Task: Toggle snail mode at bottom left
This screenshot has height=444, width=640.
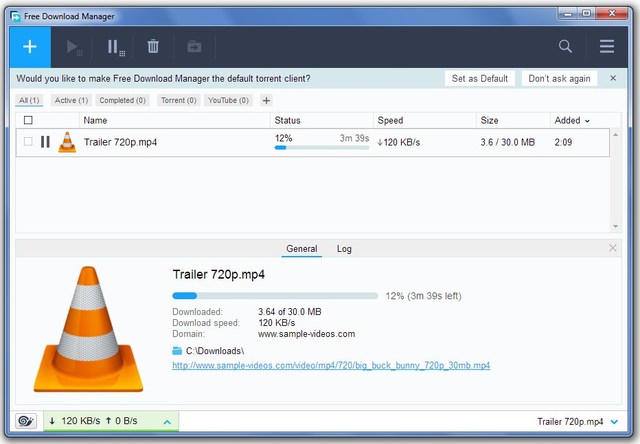Action: pyautogui.click(x=26, y=421)
